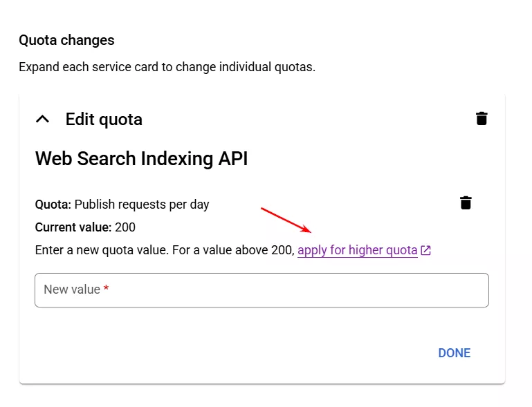Image resolution: width=532 pixels, height=407 pixels.
Task: Click the 'New value' placeholder label
Action: (72, 290)
